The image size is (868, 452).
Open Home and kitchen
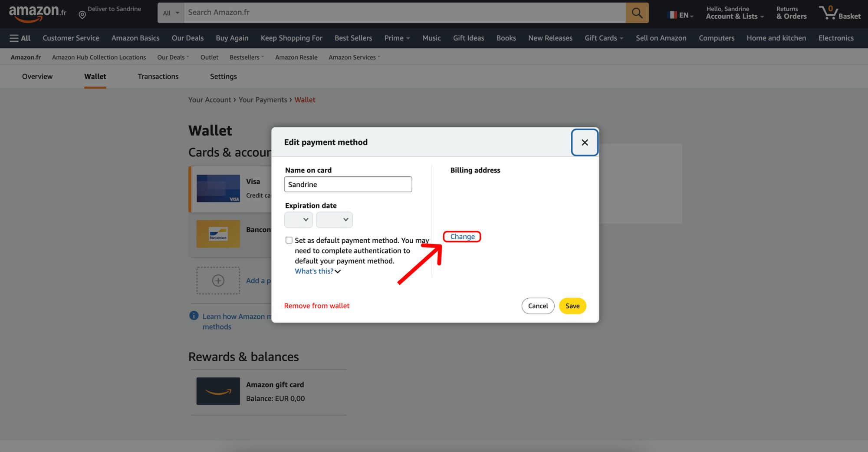776,38
